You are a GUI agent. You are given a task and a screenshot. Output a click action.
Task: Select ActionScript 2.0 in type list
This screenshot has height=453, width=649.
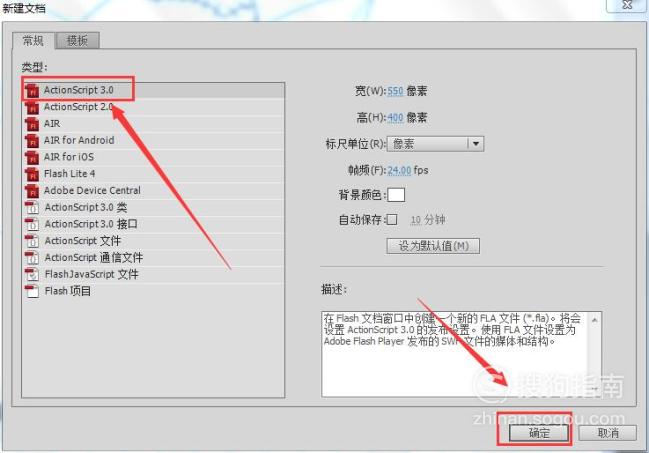tap(153, 107)
